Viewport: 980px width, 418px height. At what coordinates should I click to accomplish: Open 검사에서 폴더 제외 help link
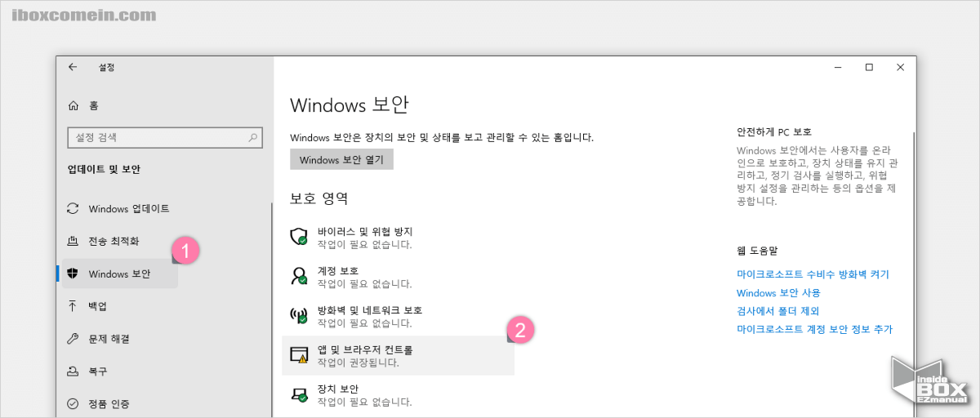pos(777,311)
